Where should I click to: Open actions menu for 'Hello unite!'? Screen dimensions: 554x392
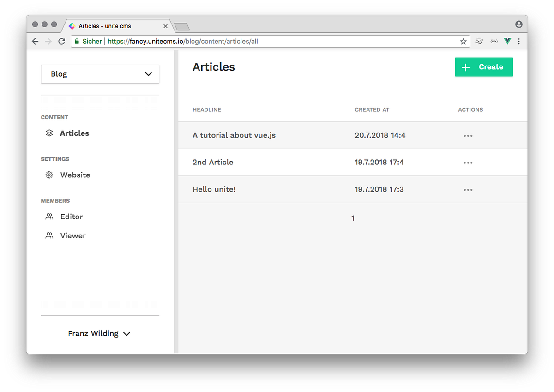pos(468,189)
